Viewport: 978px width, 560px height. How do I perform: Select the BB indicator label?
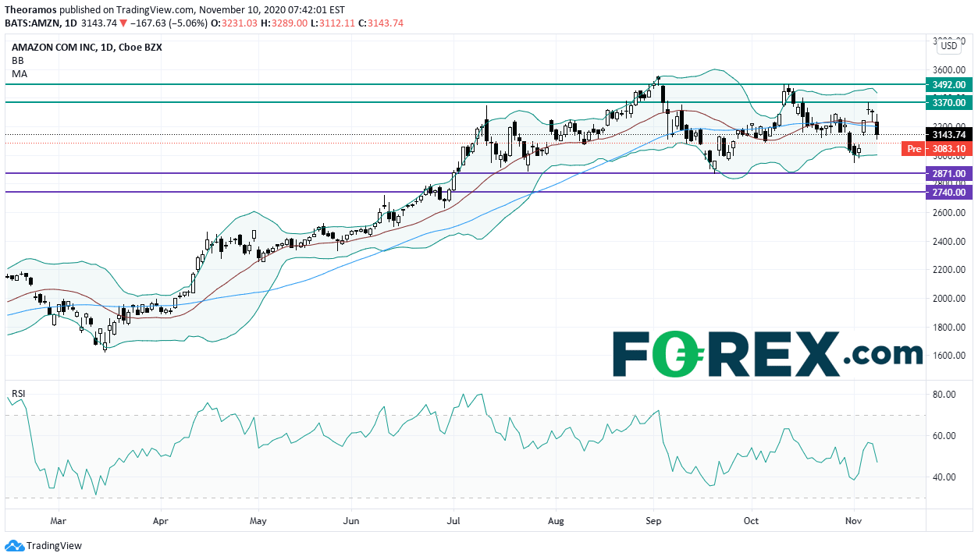tap(17, 59)
